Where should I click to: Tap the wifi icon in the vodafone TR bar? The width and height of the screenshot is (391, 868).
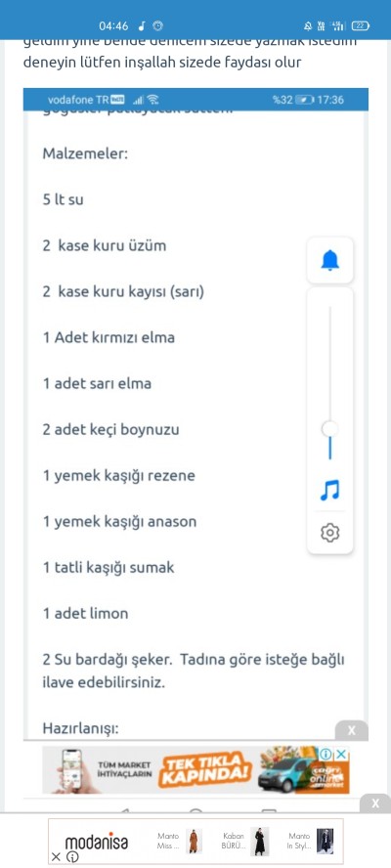[x=153, y=101]
